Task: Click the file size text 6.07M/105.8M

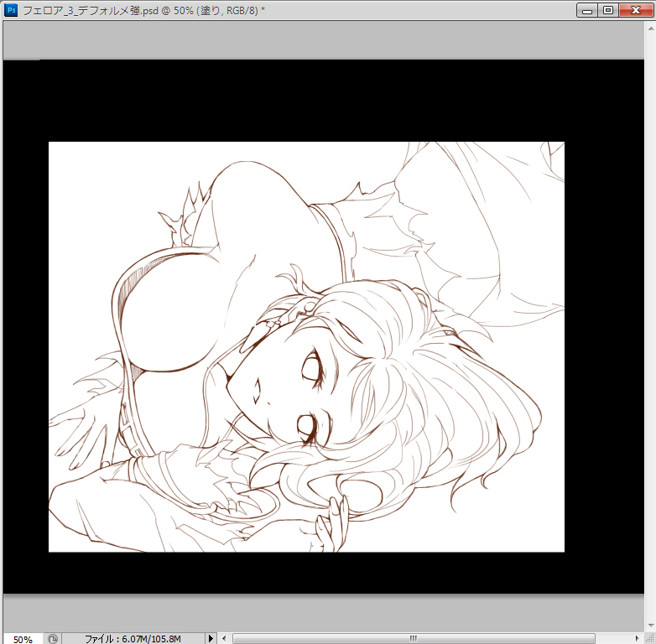Action: 152,639
